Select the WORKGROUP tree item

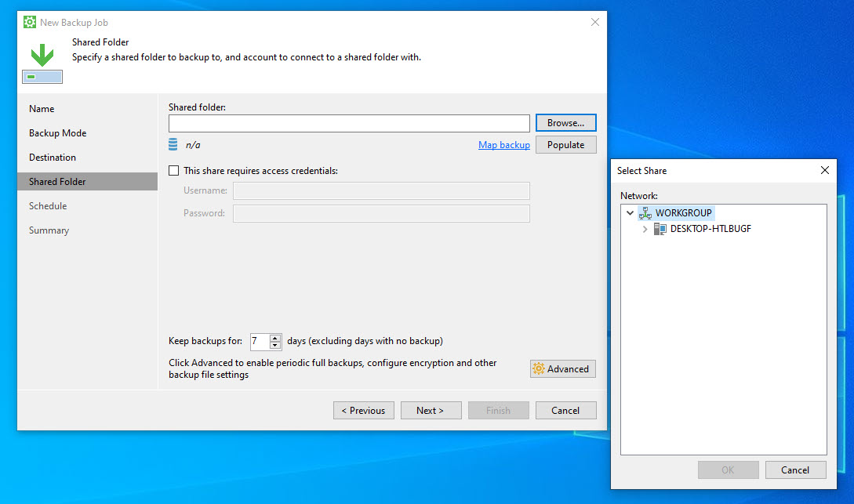683,213
